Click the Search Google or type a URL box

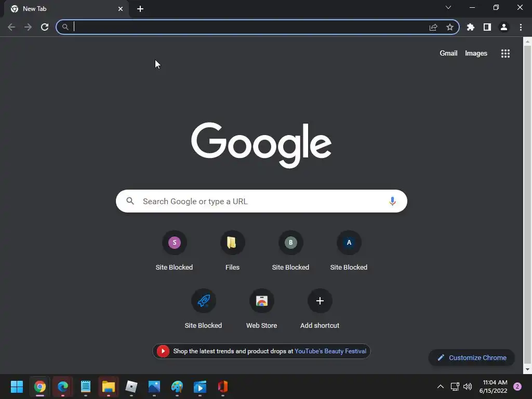click(x=261, y=201)
